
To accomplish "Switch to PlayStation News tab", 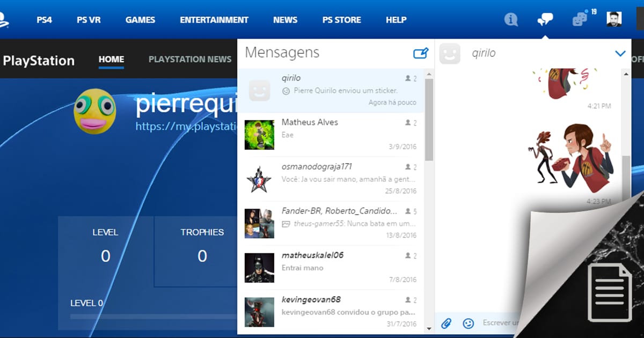I will [190, 59].
